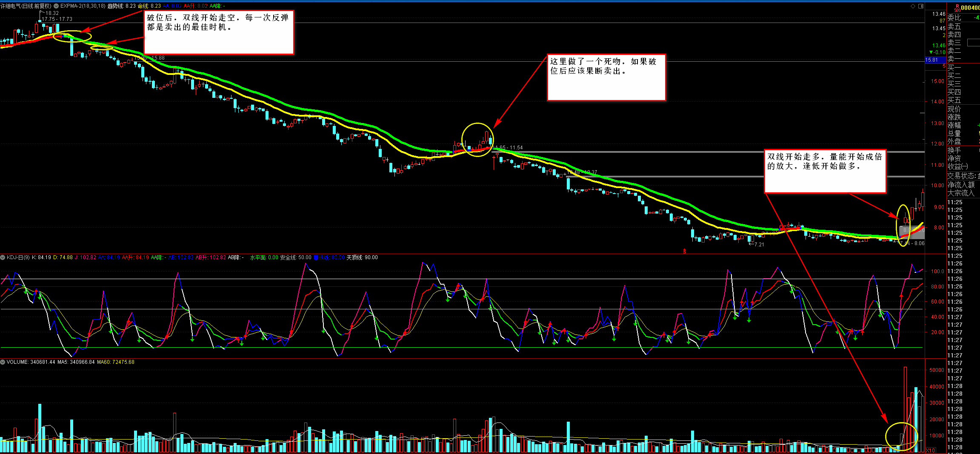Click the 卖五 order book row
980x454 pixels.
pos(954,26)
